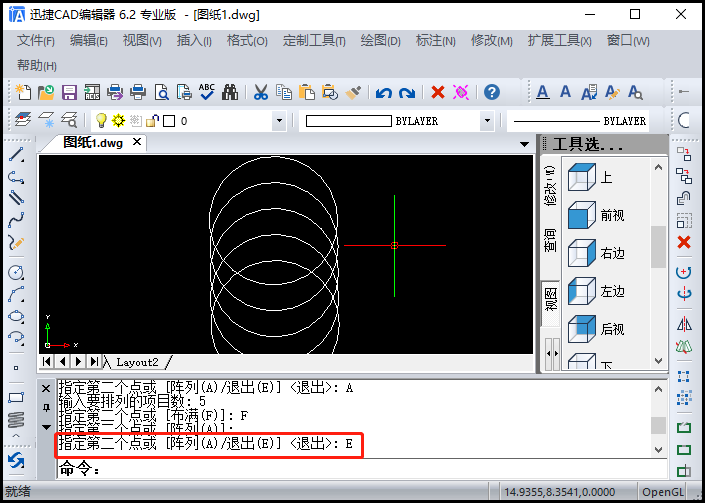Image resolution: width=705 pixels, height=503 pixels.
Task: Choose the 左边 left view
Action: click(x=596, y=291)
